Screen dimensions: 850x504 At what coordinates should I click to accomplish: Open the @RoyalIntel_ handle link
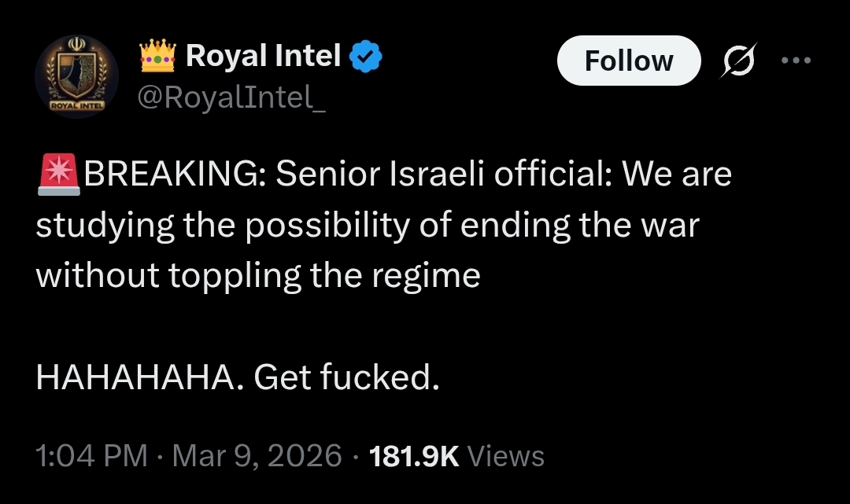pos(231,97)
